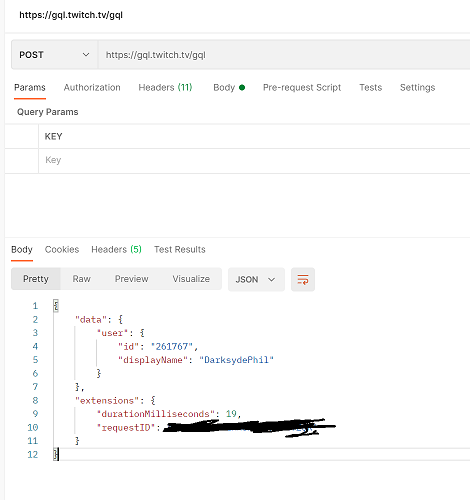
Task: Open the Settings tab
Action: pos(417,87)
